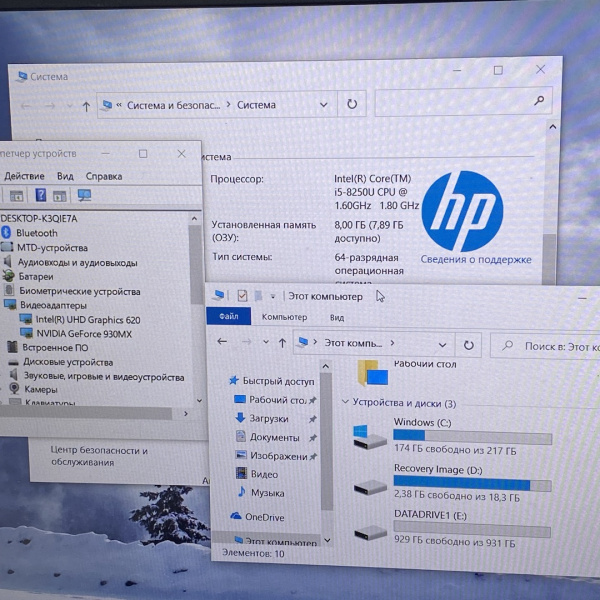Open the Рабочий стол folder icon
The image size is (600, 600).
(x=372, y=373)
